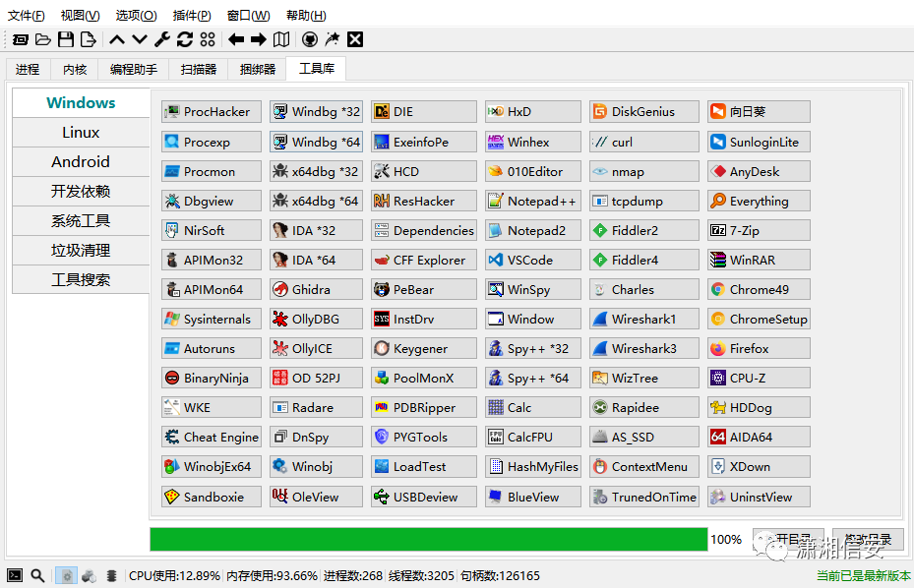
Task: Click the open book toolbar icon
Action: click(x=281, y=39)
